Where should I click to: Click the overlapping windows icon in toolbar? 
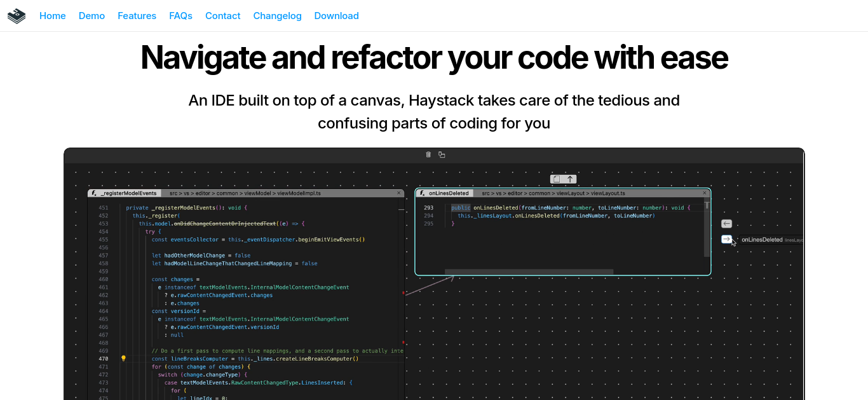442,155
